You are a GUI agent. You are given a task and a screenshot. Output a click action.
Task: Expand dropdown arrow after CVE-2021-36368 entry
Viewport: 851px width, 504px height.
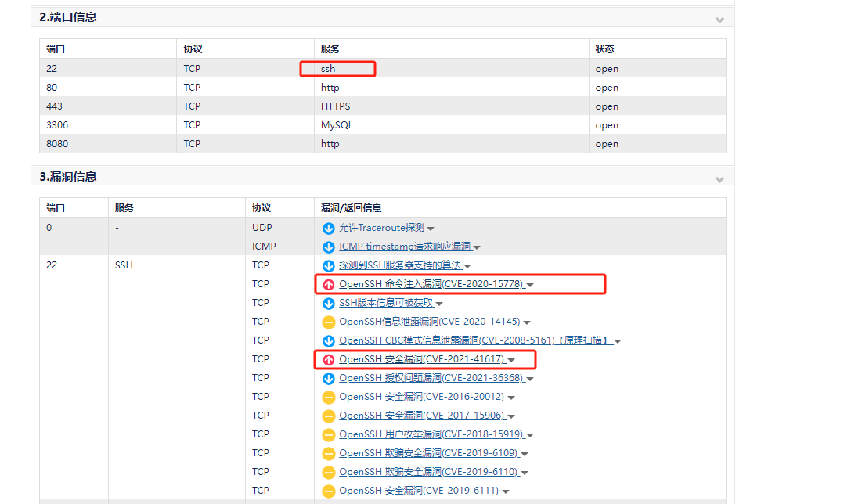[530, 380]
